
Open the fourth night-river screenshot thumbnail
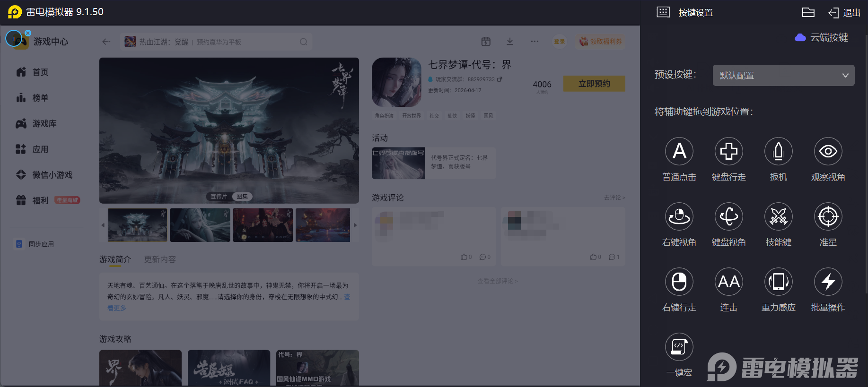(323, 225)
